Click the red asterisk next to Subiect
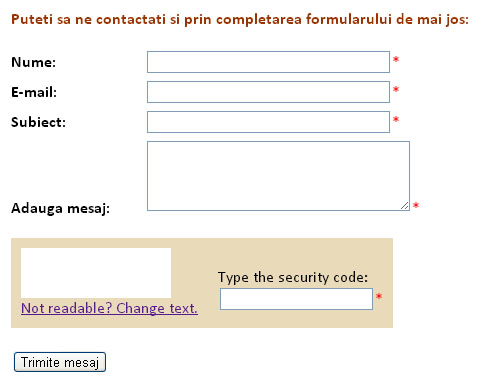Image resolution: width=484 pixels, height=377 pixels. click(396, 120)
